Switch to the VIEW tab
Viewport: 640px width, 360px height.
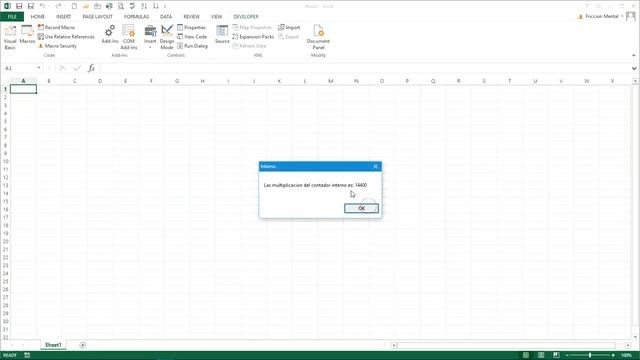coord(216,17)
